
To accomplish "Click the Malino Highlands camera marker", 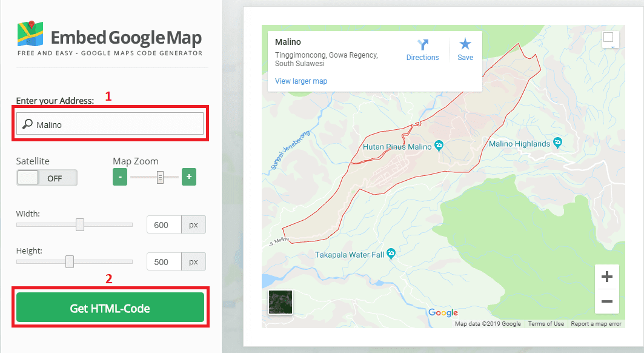I will pyautogui.click(x=557, y=143).
